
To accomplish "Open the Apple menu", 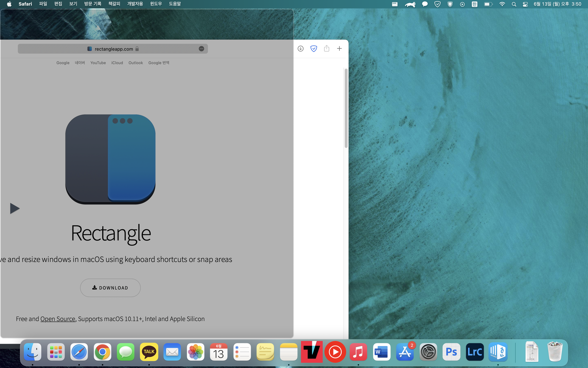I will (9, 4).
